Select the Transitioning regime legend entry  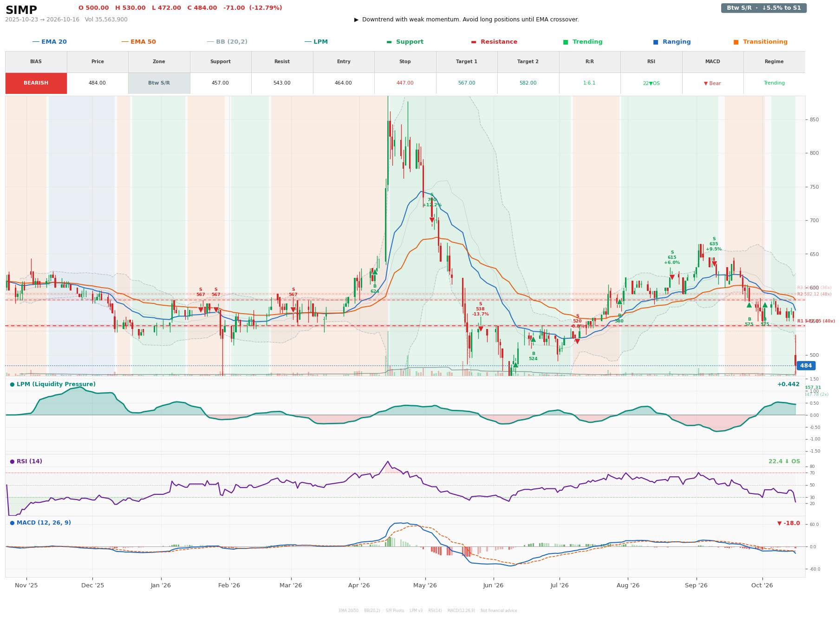760,42
